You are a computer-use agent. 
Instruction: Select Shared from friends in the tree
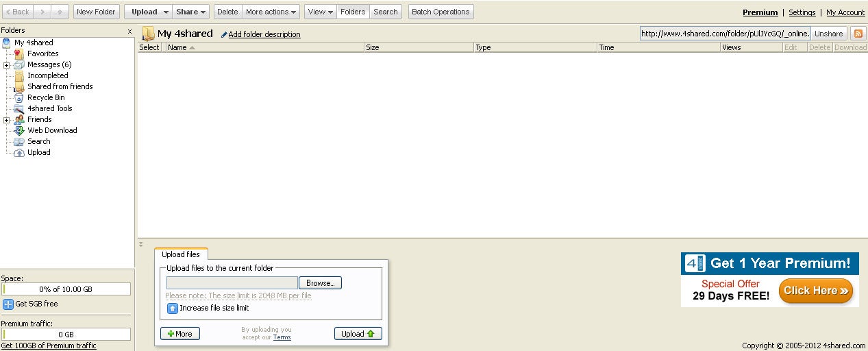coord(60,86)
